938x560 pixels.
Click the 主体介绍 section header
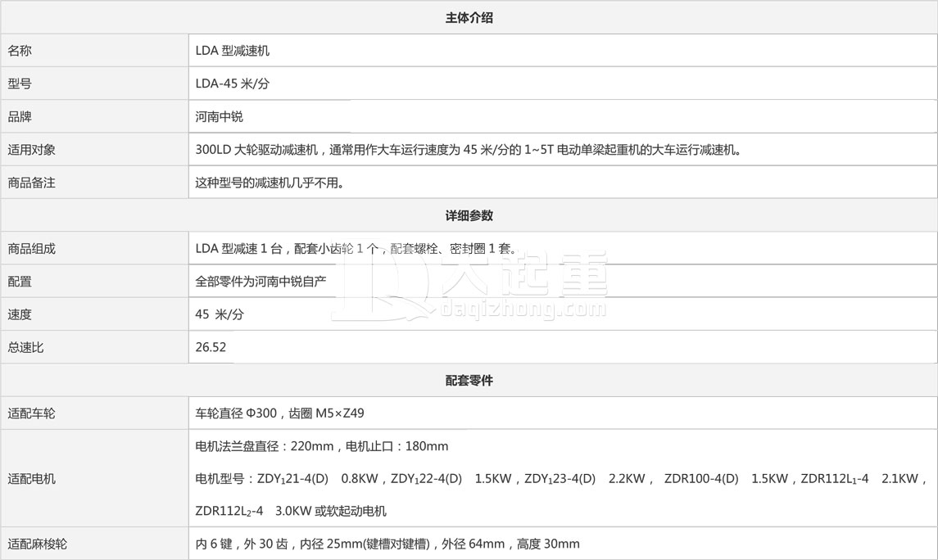pos(469,18)
